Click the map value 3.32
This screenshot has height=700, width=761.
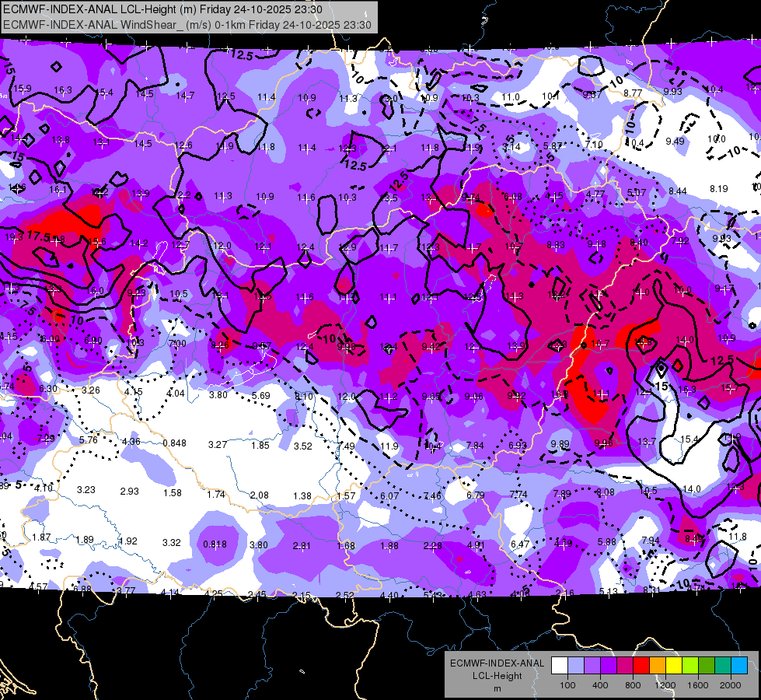pos(171,542)
